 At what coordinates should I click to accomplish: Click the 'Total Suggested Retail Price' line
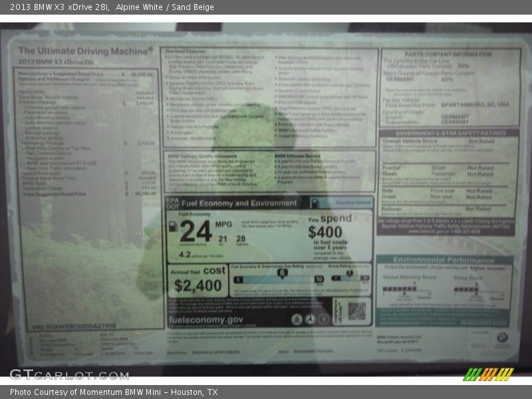pos(90,194)
